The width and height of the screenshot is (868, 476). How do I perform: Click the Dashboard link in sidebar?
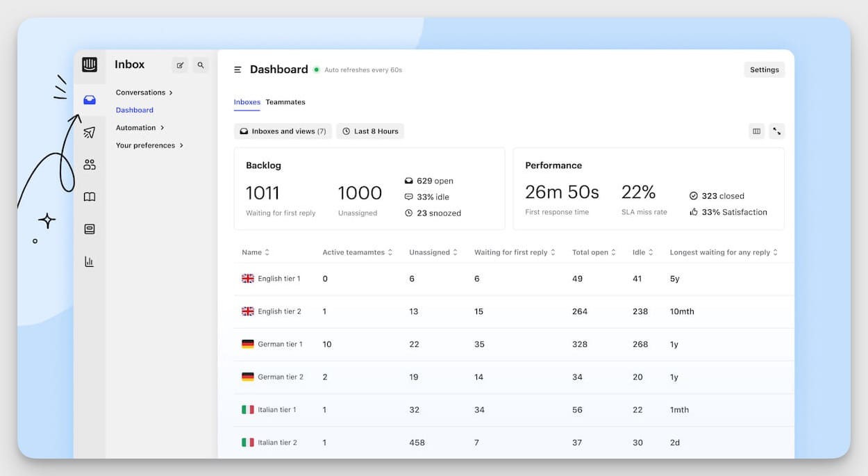point(134,110)
